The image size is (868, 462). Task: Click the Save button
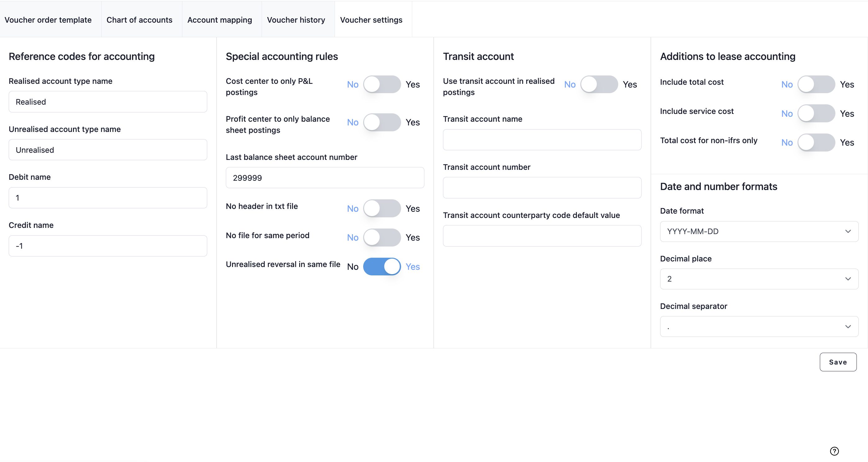coord(838,362)
